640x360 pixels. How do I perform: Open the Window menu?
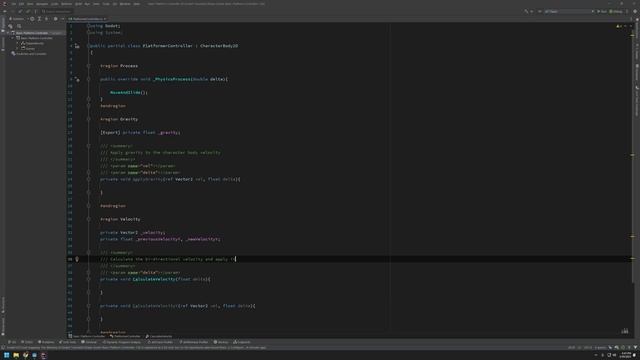tap(125, 4)
